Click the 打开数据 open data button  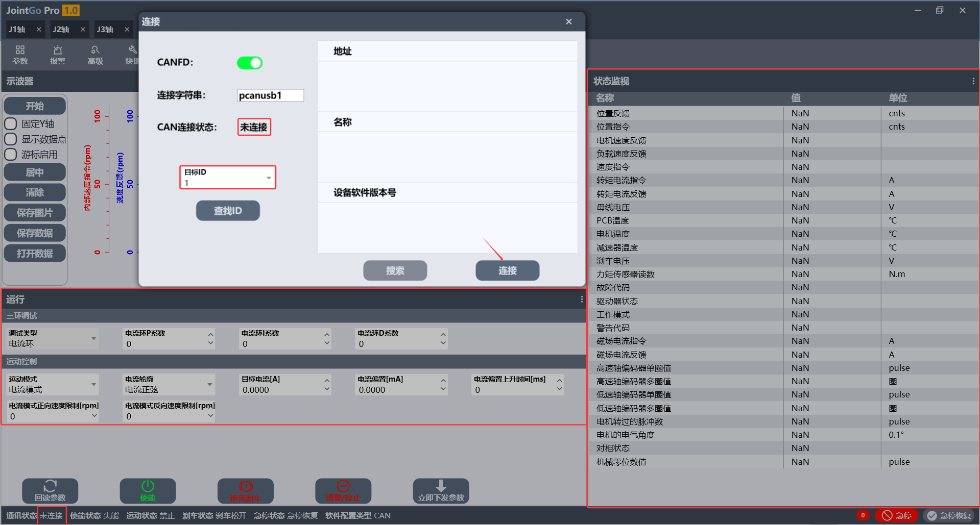click(x=35, y=254)
